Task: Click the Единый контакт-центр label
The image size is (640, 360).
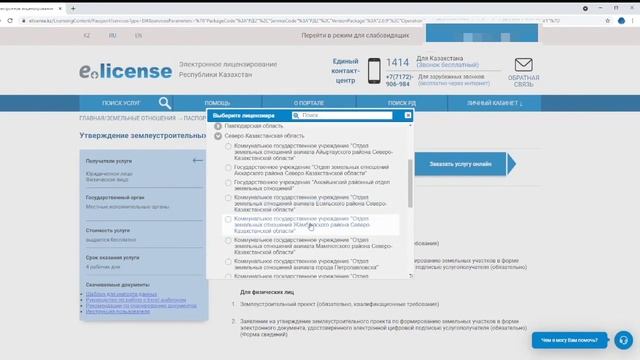Action: coord(345,71)
